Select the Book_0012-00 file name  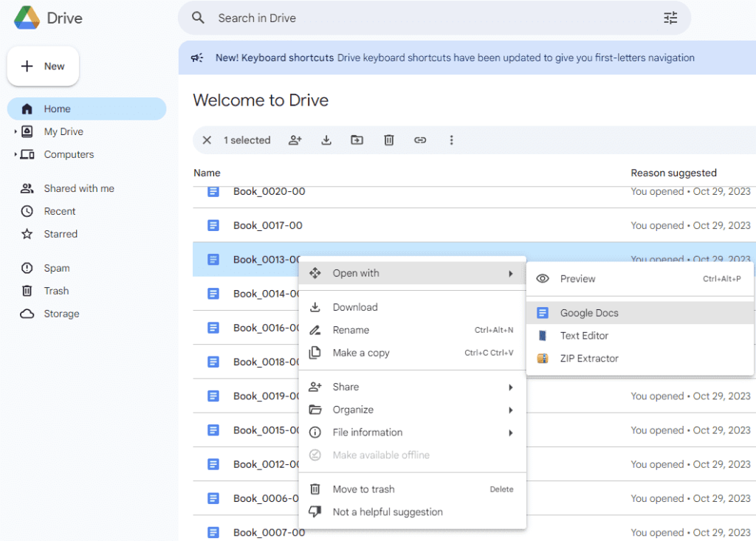[x=266, y=464]
